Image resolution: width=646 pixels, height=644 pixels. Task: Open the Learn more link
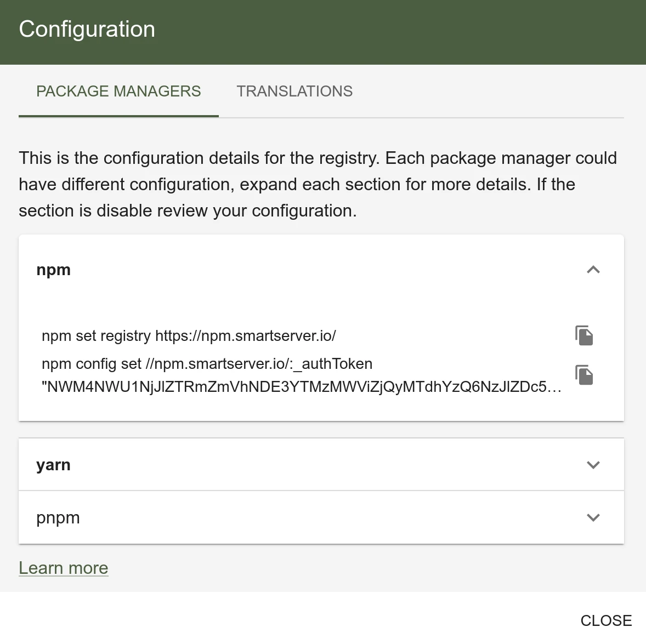(x=63, y=568)
